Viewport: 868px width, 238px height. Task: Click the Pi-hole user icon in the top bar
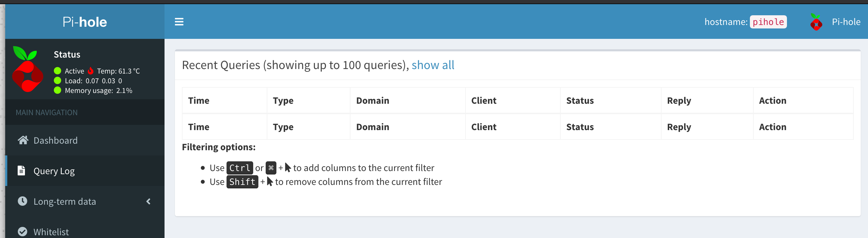coord(816,22)
